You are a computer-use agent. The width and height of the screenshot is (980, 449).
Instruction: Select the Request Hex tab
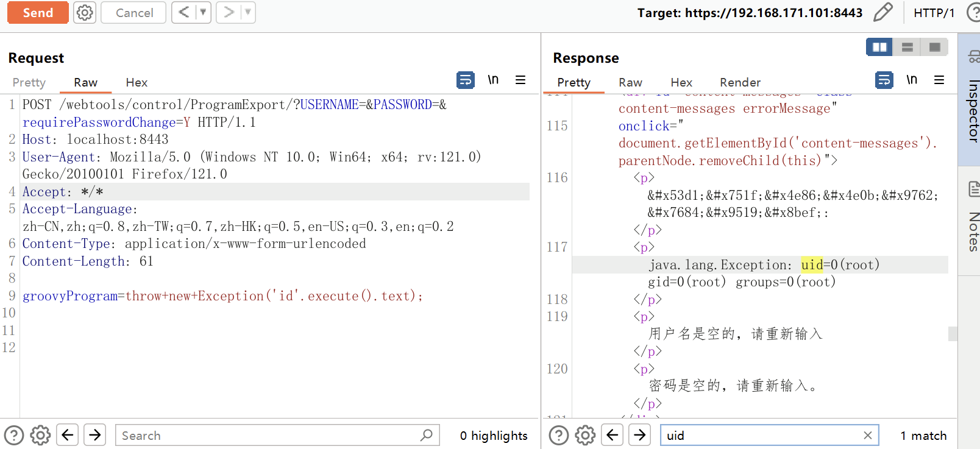pyautogui.click(x=137, y=82)
